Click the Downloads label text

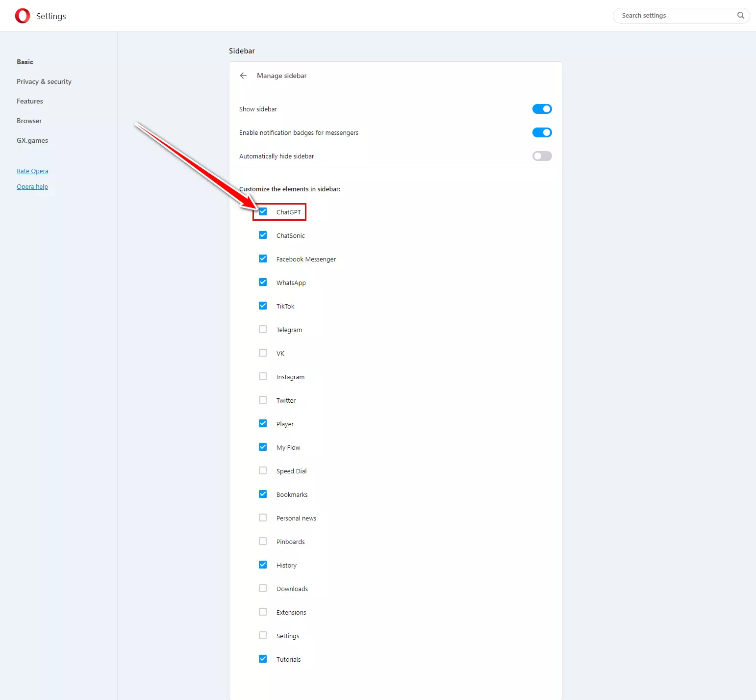292,589
